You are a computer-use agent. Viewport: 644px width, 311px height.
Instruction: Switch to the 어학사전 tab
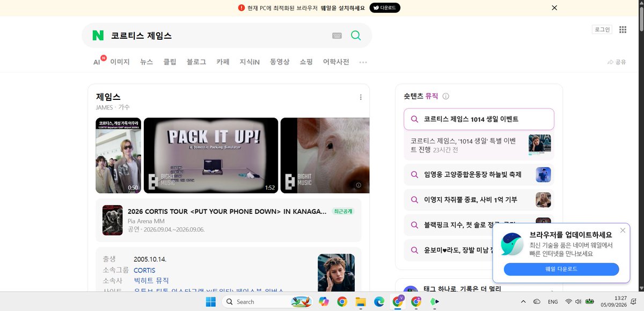point(336,62)
